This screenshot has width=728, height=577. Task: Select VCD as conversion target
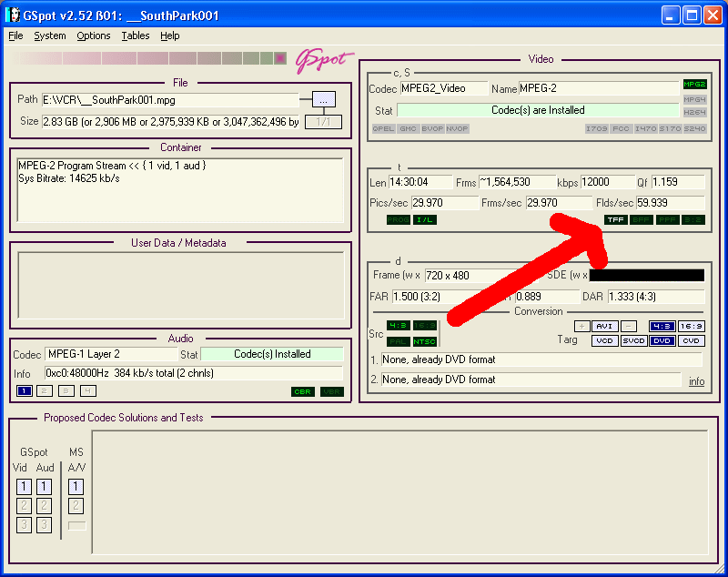tap(604, 340)
